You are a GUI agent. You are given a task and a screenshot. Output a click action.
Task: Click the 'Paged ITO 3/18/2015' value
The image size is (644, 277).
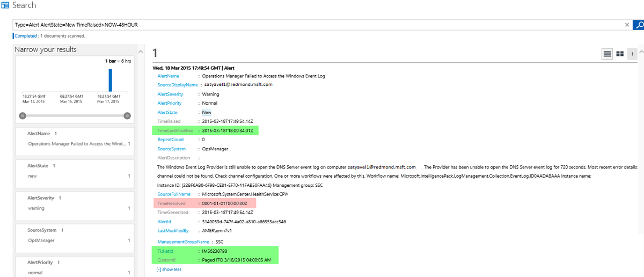tap(237, 260)
